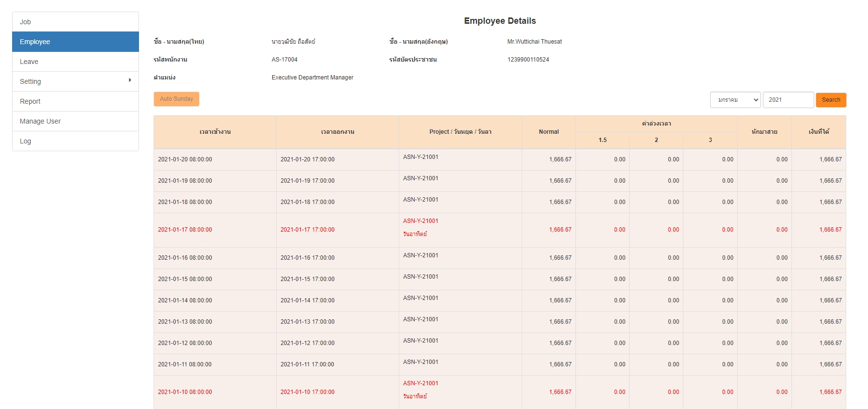The width and height of the screenshot is (868, 409).
Task: Click the Thai name นายวุฒิชัย ถือสัตย์
Action: 294,42
